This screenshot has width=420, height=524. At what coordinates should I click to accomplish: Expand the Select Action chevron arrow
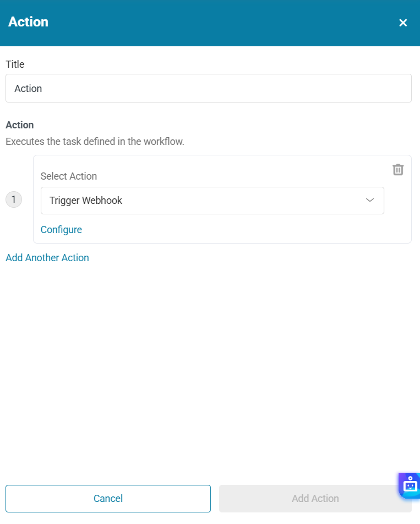pos(370,201)
